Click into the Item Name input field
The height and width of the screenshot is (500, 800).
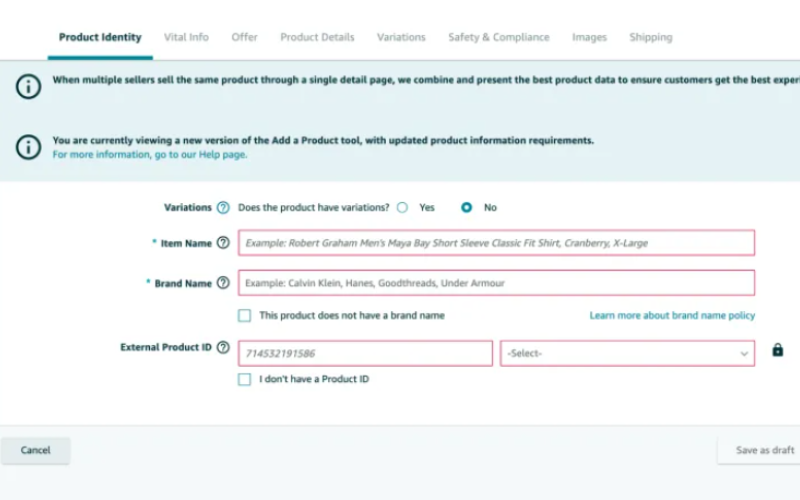(496, 243)
